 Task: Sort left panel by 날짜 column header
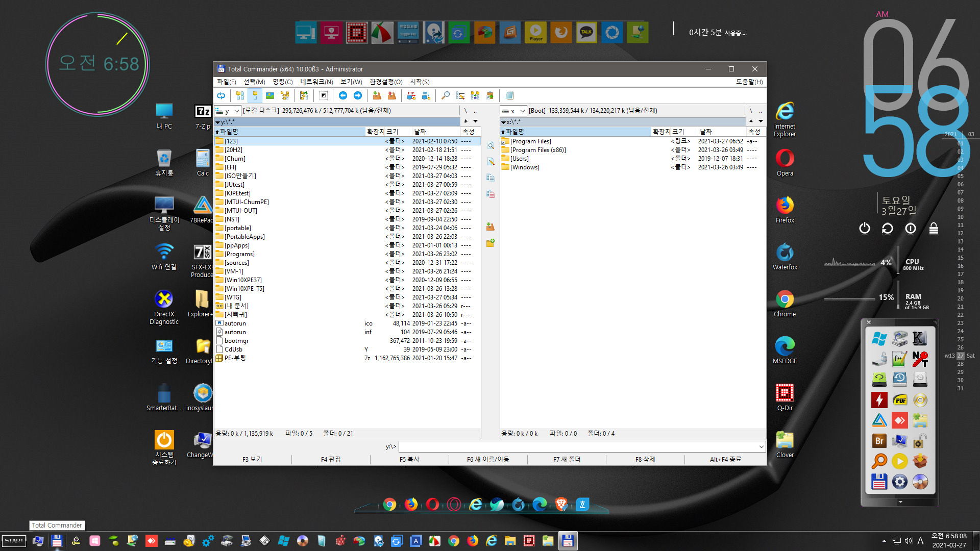tap(436, 132)
